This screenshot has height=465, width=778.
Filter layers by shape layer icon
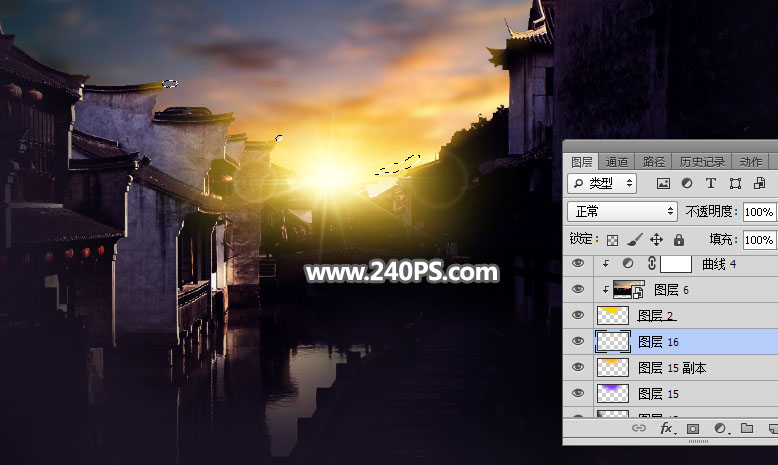pyautogui.click(x=735, y=184)
